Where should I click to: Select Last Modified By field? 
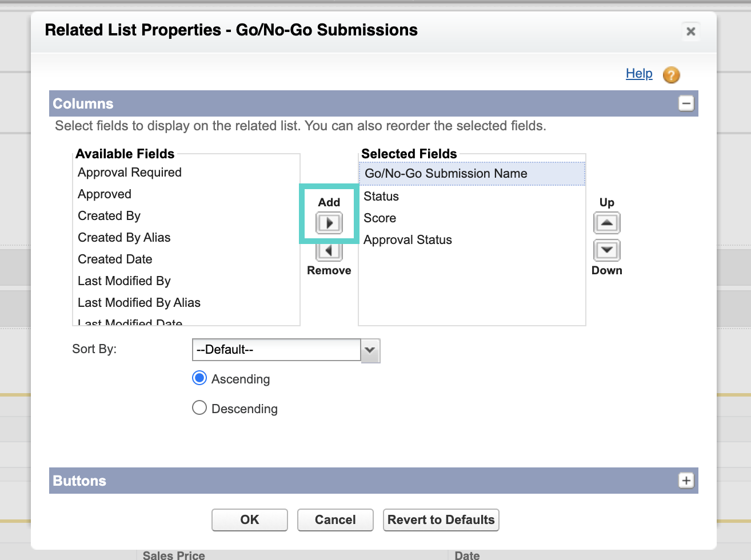click(186, 281)
